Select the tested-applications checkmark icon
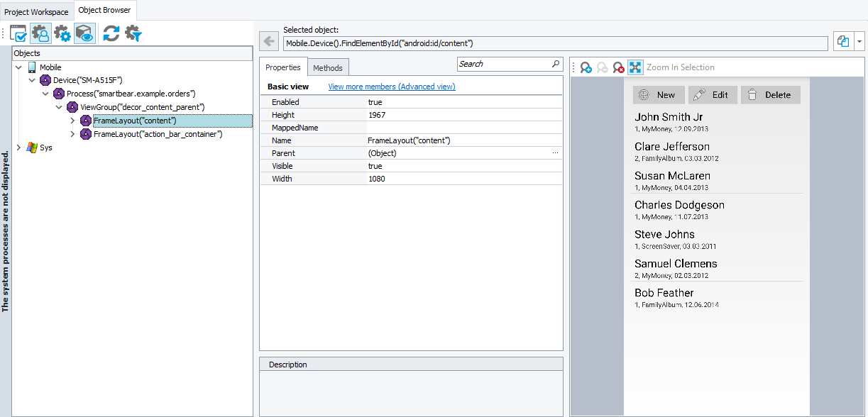The image size is (868, 417). (x=18, y=33)
